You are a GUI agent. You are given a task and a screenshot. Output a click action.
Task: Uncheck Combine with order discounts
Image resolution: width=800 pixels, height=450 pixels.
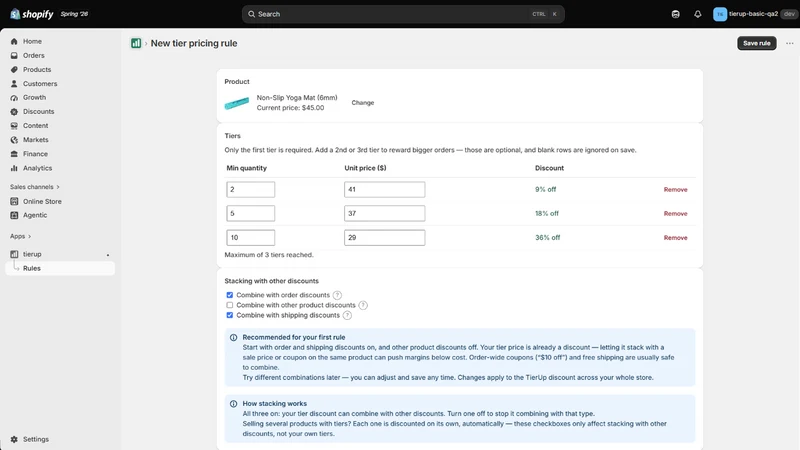tap(230, 295)
